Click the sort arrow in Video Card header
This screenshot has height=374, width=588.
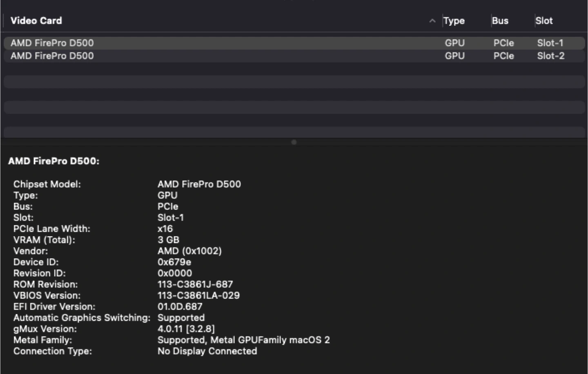432,21
